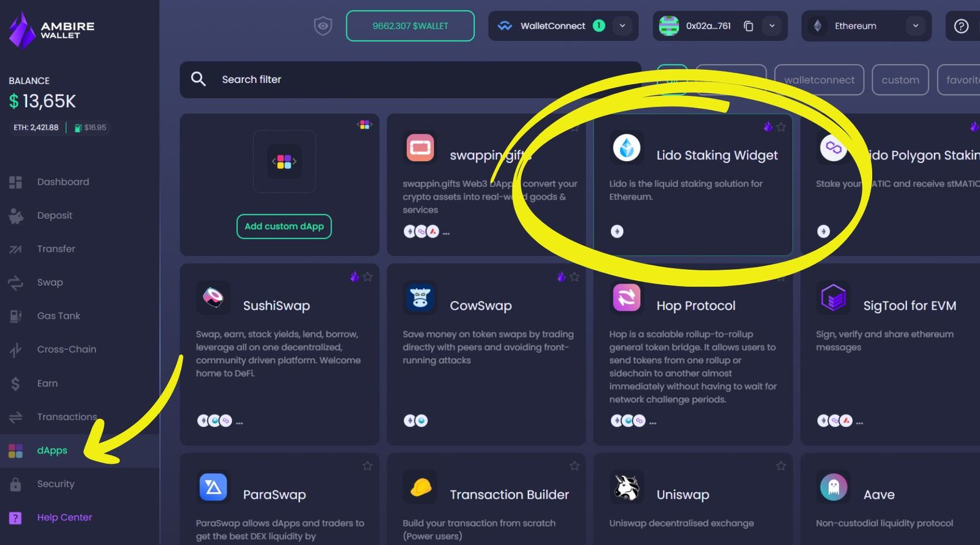The width and height of the screenshot is (980, 545).
Task: Click the $13,65K balance amount
Action: click(x=42, y=101)
